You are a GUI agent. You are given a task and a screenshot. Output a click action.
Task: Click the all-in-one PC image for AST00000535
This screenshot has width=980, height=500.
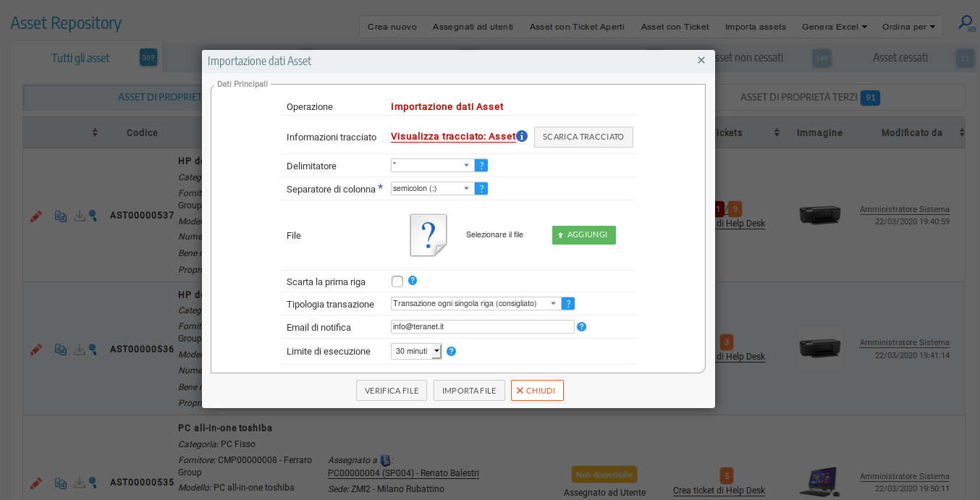(x=821, y=481)
